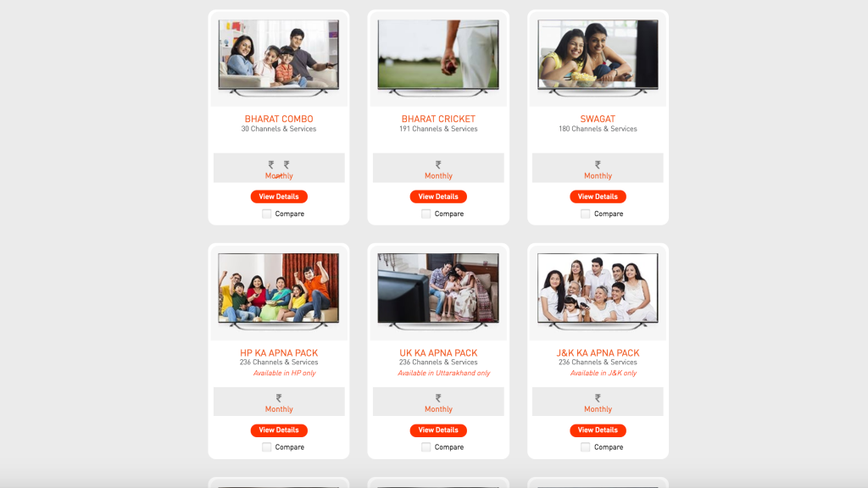Click rupee symbol in HP Ka Apna Pack
This screenshot has height=488, width=868.
coord(278,398)
